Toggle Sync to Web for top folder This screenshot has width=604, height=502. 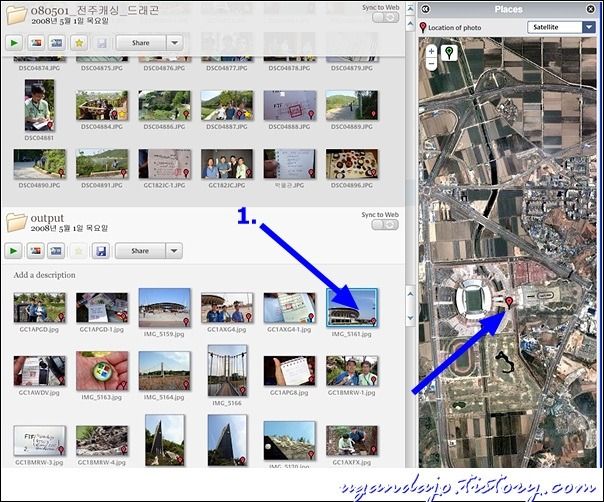(x=386, y=17)
